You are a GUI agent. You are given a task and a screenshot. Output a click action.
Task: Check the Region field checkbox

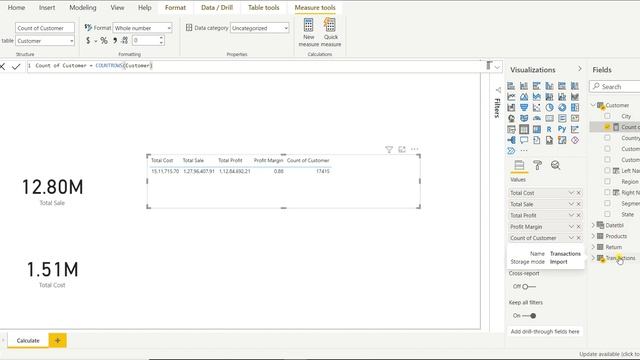tap(607, 181)
